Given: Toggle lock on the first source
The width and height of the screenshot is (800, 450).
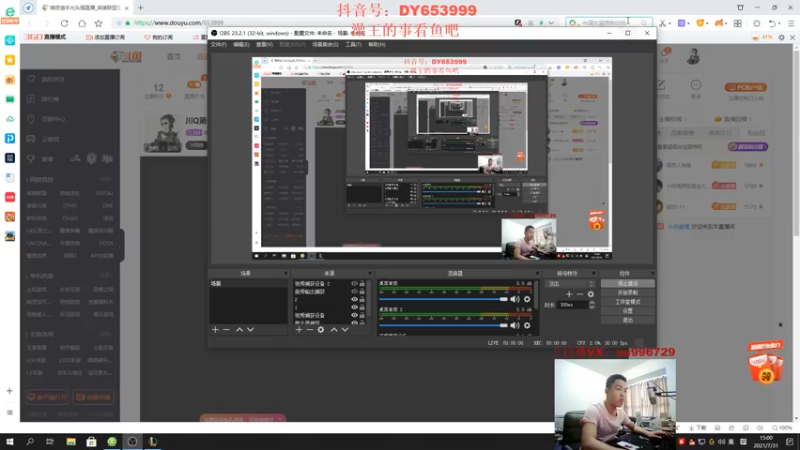Looking at the screenshot, I should [x=362, y=283].
